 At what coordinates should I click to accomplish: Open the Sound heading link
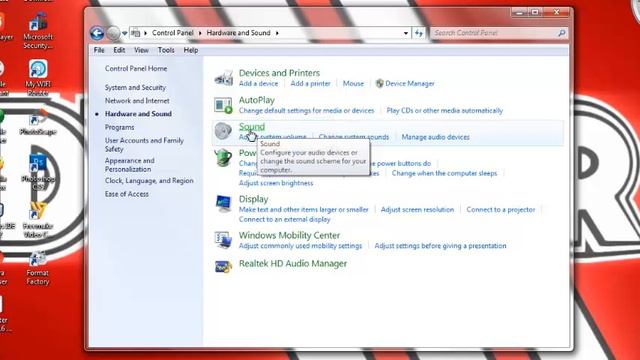pos(252,127)
